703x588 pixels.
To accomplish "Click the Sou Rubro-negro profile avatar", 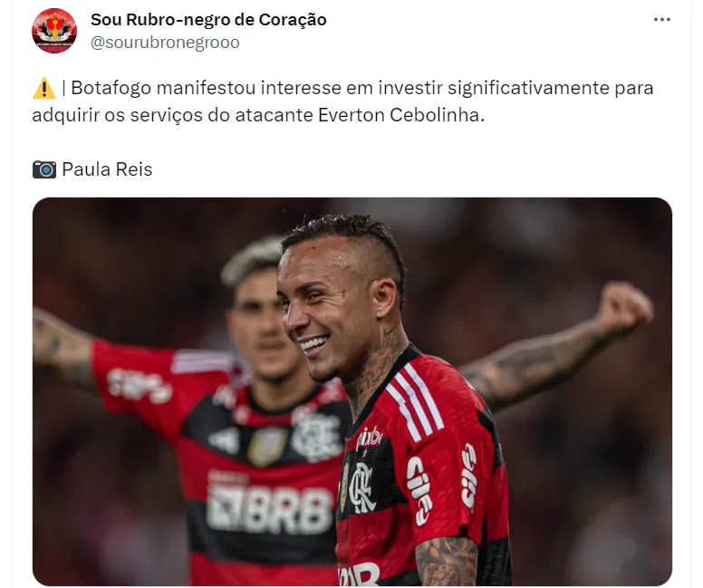I will click(54, 31).
